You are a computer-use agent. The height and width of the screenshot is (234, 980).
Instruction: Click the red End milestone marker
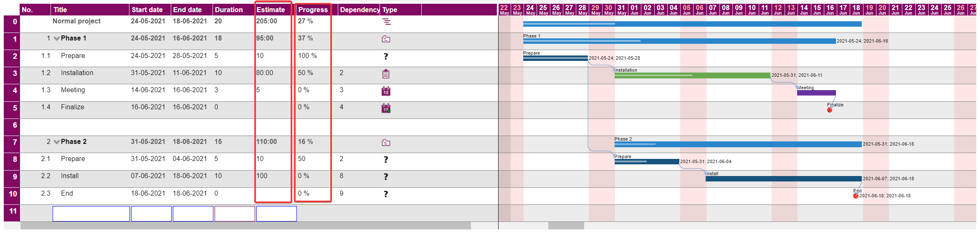click(856, 196)
